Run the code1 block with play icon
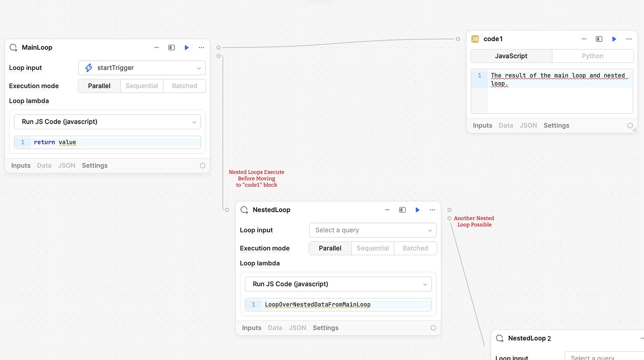 click(614, 39)
